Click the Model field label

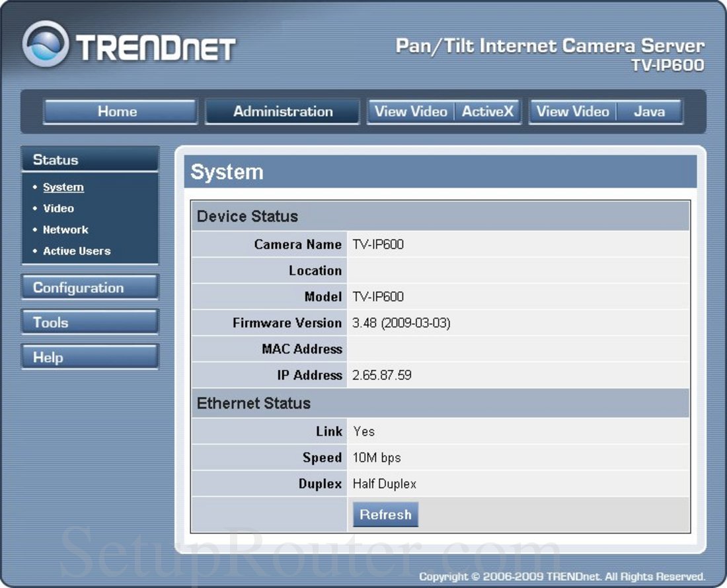(323, 297)
